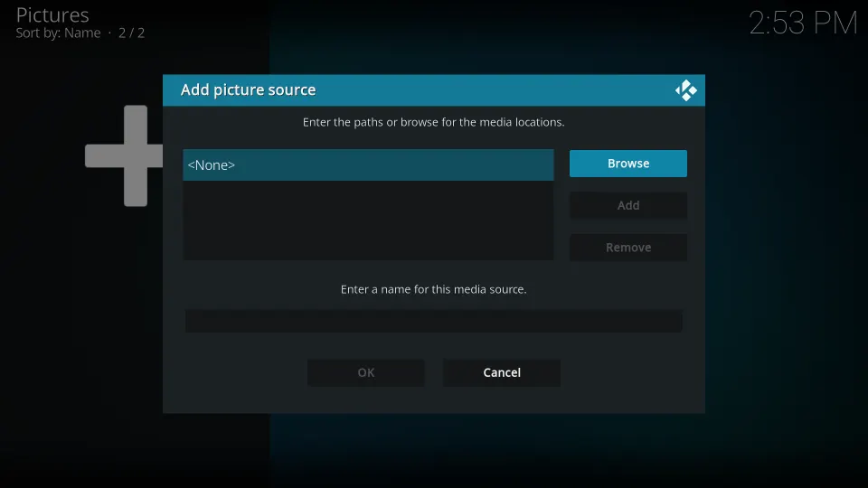
Task: Click the Add picture source title
Action: [x=248, y=89]
